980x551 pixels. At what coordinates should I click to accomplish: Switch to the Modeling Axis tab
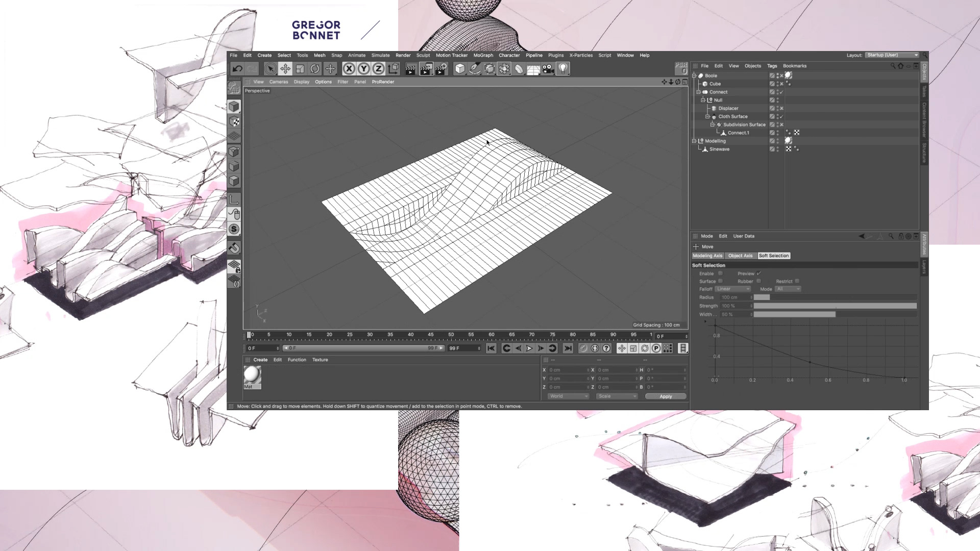tap(707, 256)
